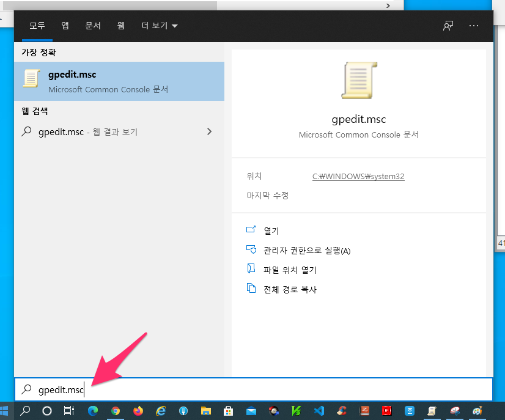The height and width of the screenshot is (420, 505).
Task: Open File Explorer from the taskbar
Action: coord(206,411)
